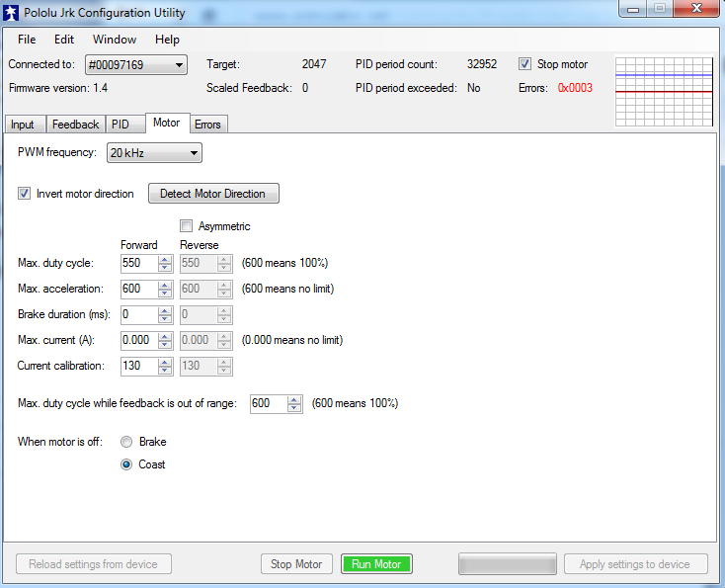Select the Brake radio button
Viewport: 725px width, 588px height.
pyautogui.click(x=126, y=442)
